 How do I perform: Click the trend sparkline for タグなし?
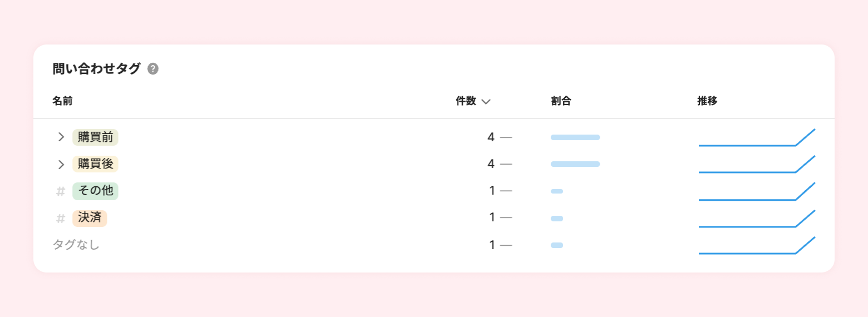pos(756,246)
